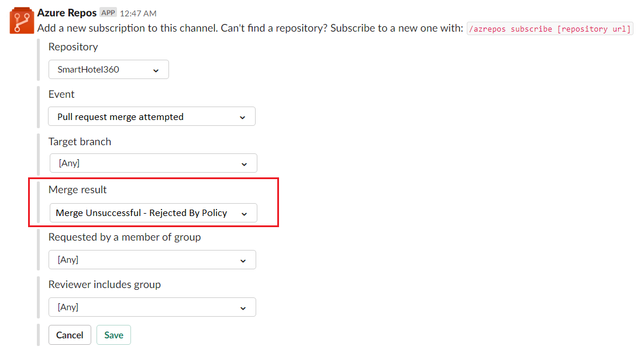Open the Target branch selector

[153, 163]
